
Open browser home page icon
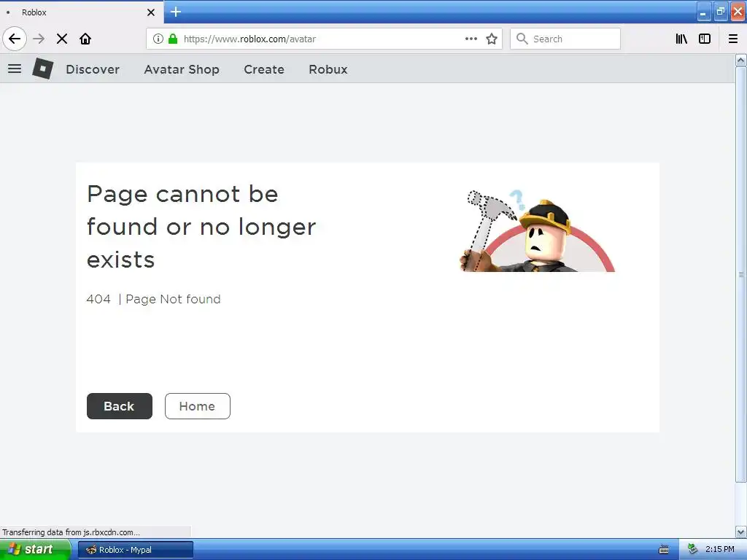pos(85,39)
